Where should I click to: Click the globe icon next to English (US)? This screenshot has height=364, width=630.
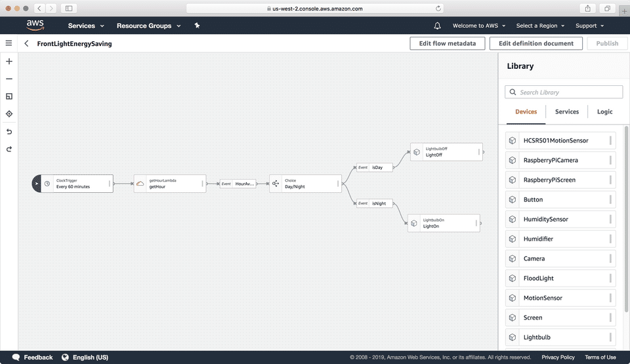65,357
